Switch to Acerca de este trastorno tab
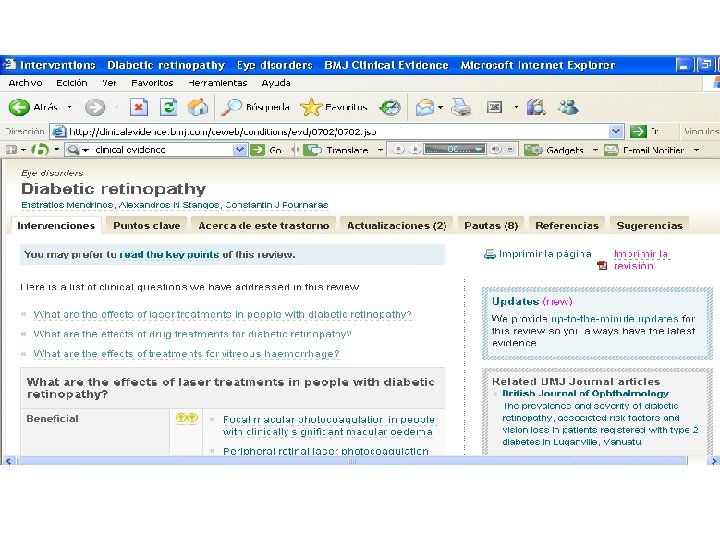Screen dimensions: 720x540 click(264, 225)
